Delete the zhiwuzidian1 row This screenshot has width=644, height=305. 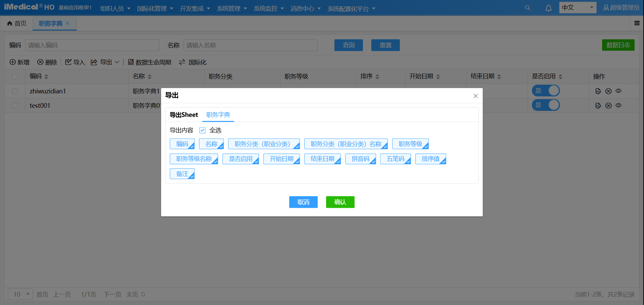pos(608,91)
